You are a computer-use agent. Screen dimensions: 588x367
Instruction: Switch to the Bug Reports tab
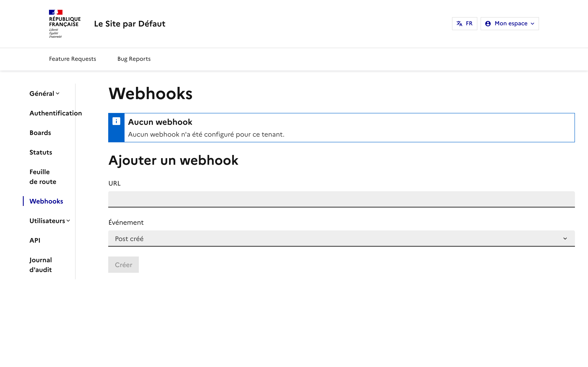point(134,59)
